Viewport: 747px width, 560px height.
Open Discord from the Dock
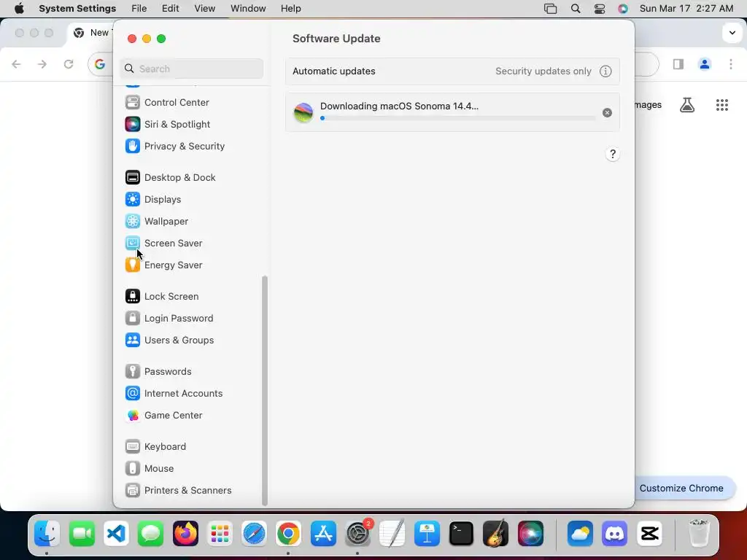coord(614,533)
